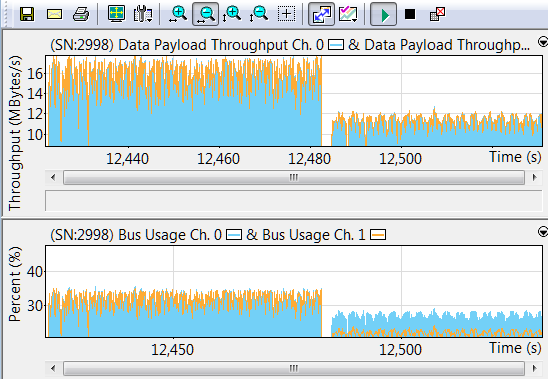Click vertical zoom out magnifier
The image size is (548, 379).
259,14
